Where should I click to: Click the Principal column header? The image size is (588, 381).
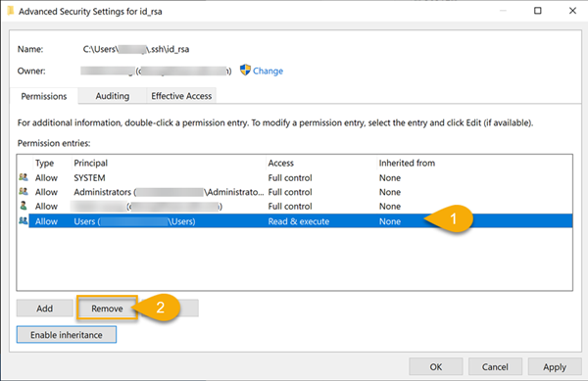click(x=169, y=163)
